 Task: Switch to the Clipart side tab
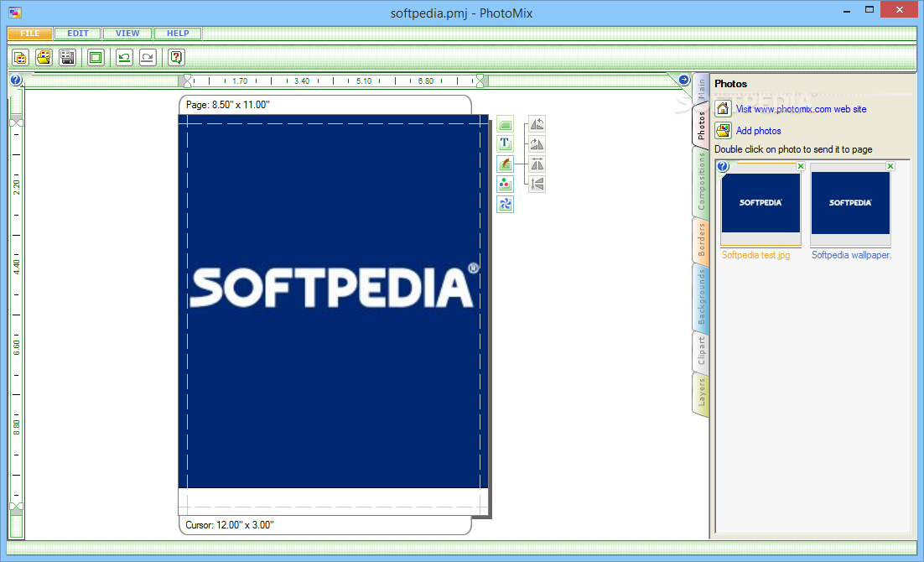point(701,351)
